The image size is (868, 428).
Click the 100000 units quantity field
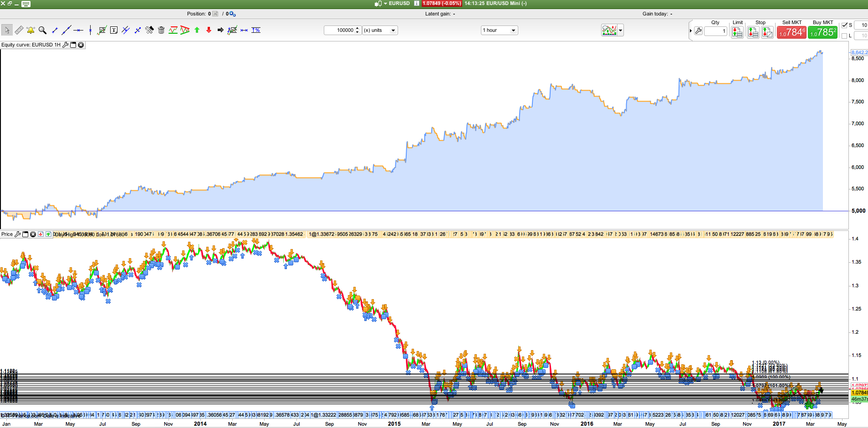[339, 30]
